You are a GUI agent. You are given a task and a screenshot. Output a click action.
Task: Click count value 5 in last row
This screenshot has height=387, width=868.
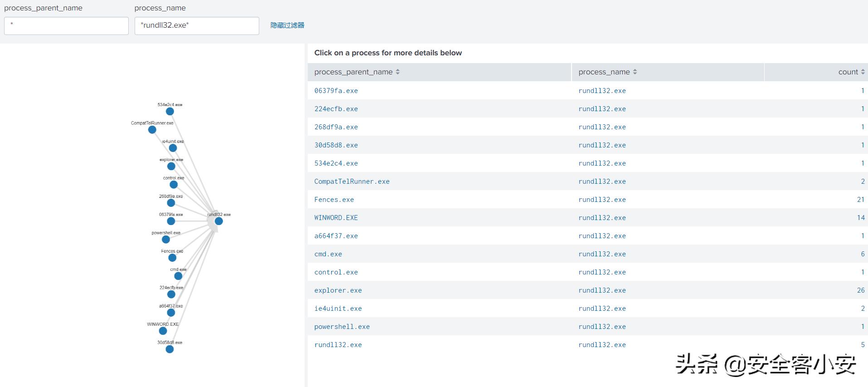pyautogui.click(x=863, y=345)
